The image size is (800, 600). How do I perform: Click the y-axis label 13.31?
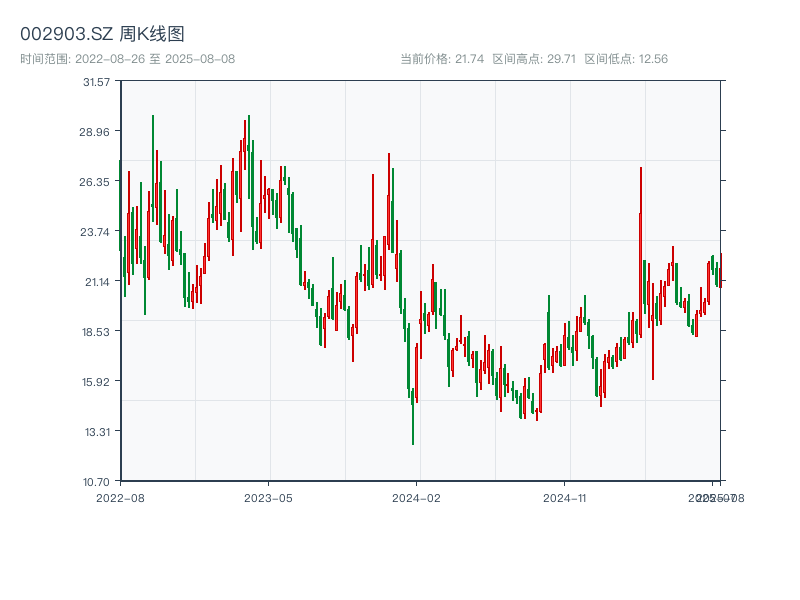(x=97, y=432)
